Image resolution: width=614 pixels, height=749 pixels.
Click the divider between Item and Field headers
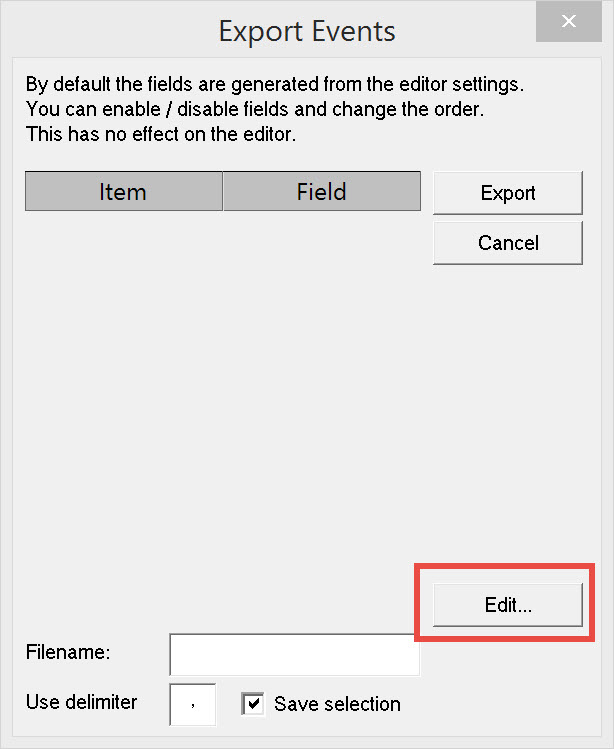[x=222, y=192]
